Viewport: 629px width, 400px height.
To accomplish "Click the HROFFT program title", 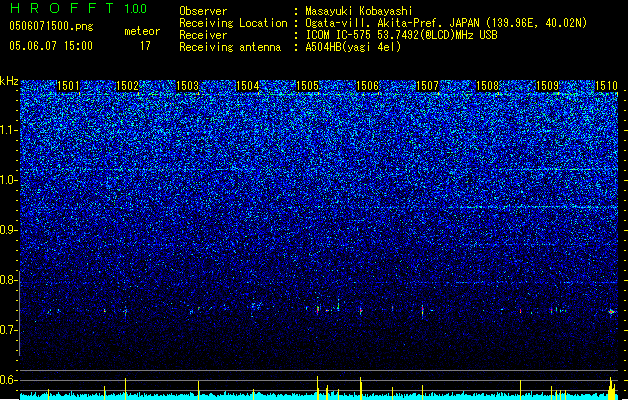I will click(61, 8).
